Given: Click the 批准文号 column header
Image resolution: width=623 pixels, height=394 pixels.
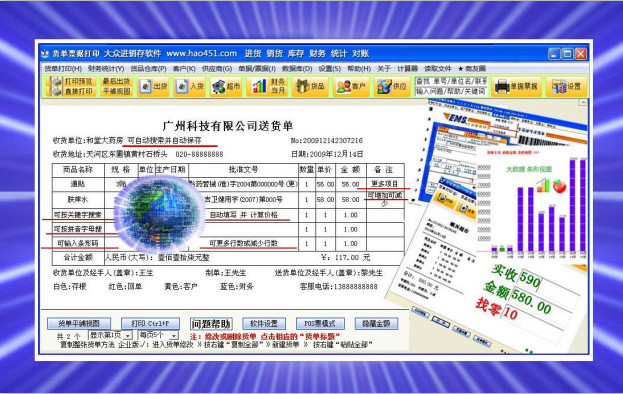Looking at the screenshot, I should tap(243, 170).
